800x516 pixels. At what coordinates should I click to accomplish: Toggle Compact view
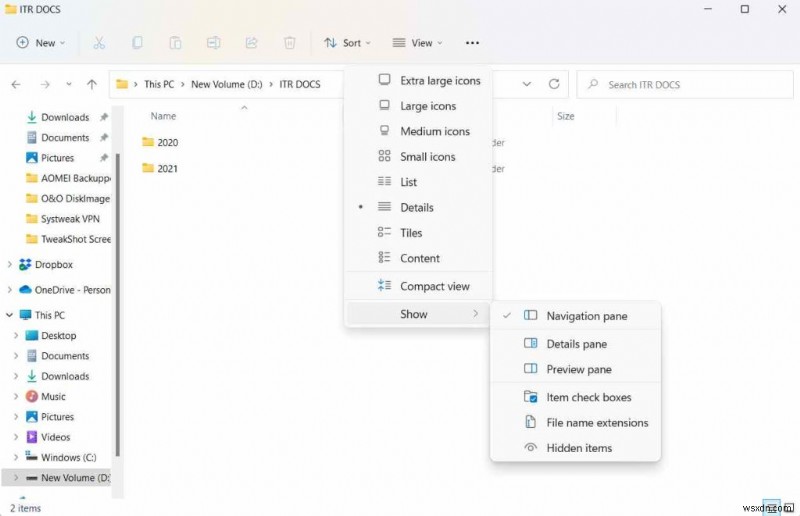pos(418,286)
